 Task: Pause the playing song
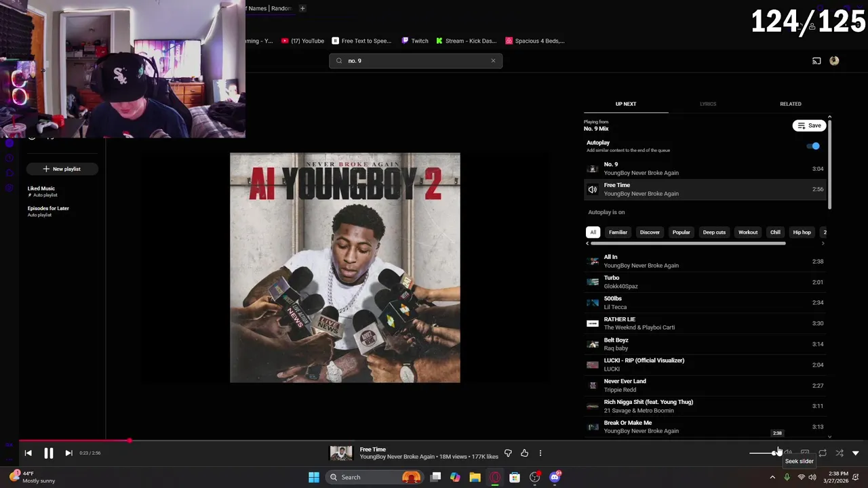click(x=49, y=453)
